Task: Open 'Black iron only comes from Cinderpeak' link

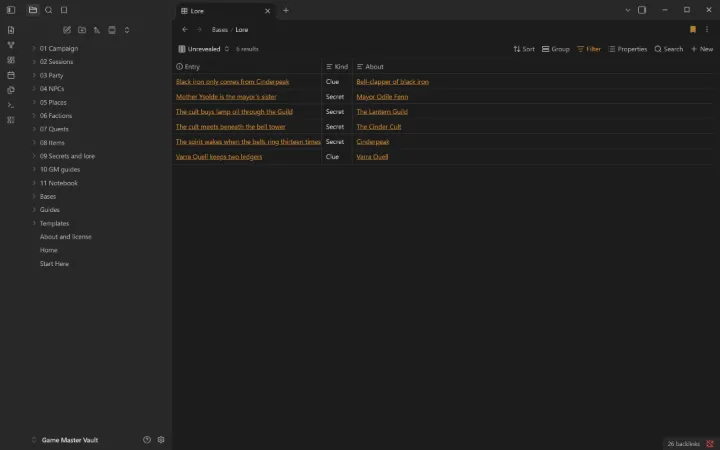Action: point(232,82)
